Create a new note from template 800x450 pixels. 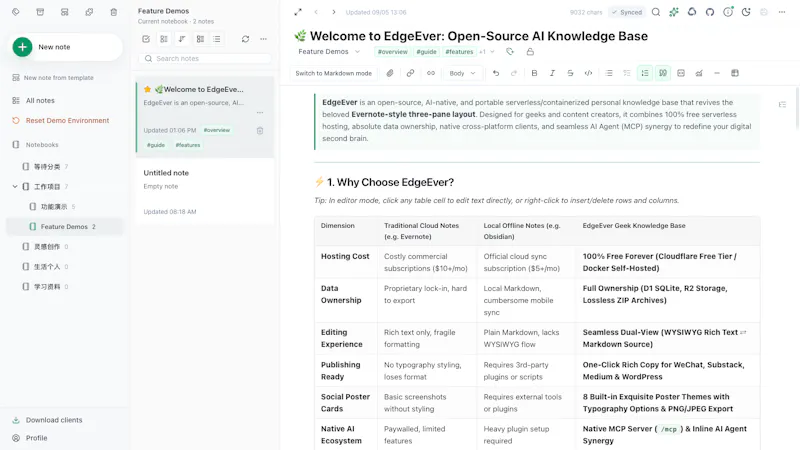(x=53, y=78)
